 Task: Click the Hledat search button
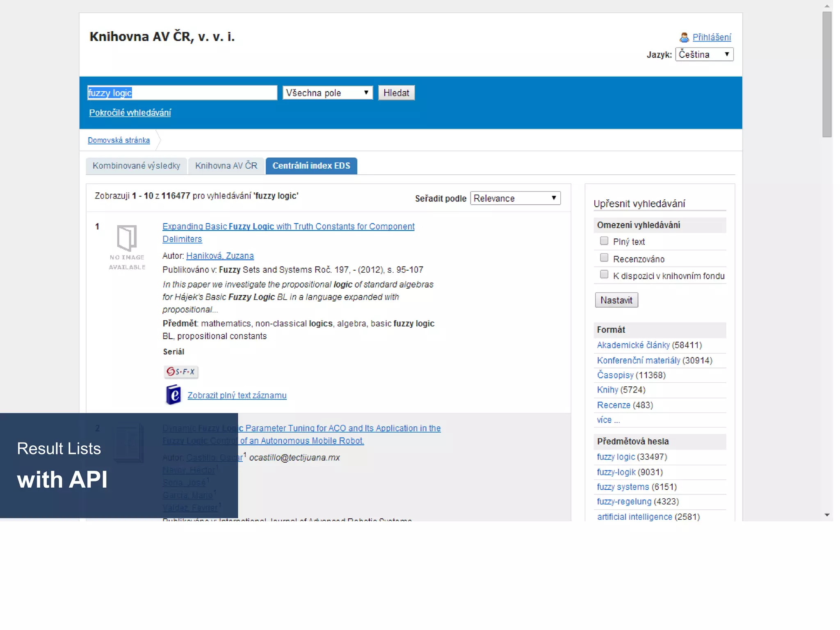coord(396,93)
